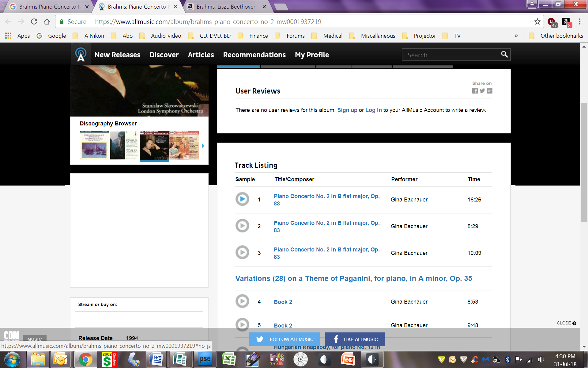The image size is (588, 368).
Task: Share the album on Twitter icon
Action: click(x=482, y=91)
